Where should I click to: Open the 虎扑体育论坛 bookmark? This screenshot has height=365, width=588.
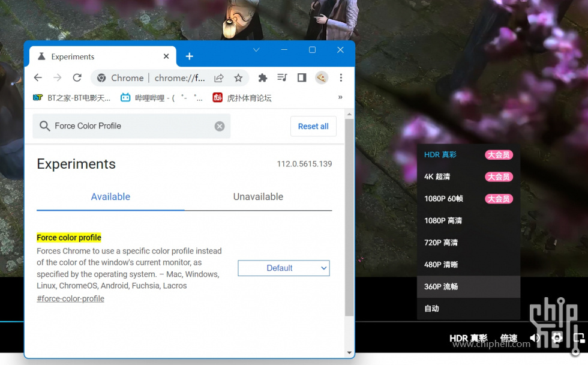[242, 98]
